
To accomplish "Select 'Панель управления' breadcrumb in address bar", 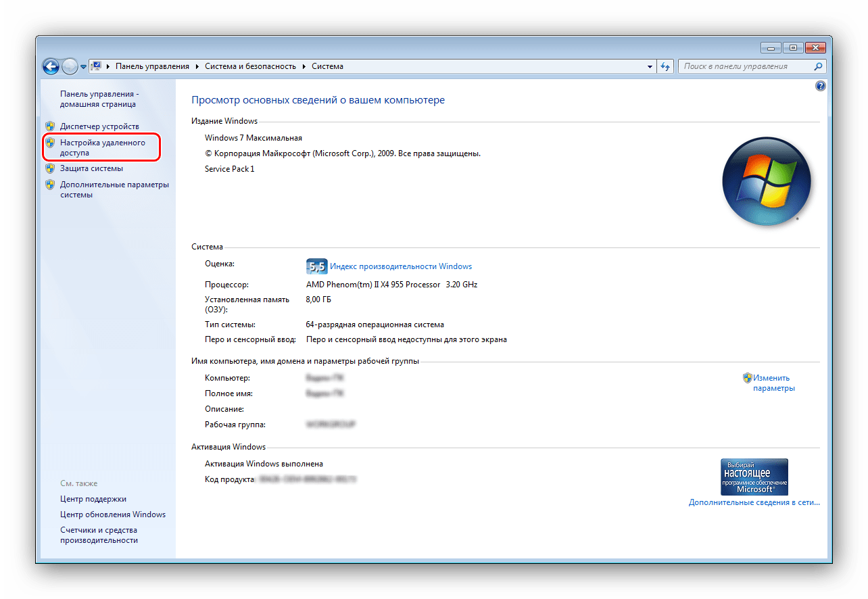I will pos(152,66).
